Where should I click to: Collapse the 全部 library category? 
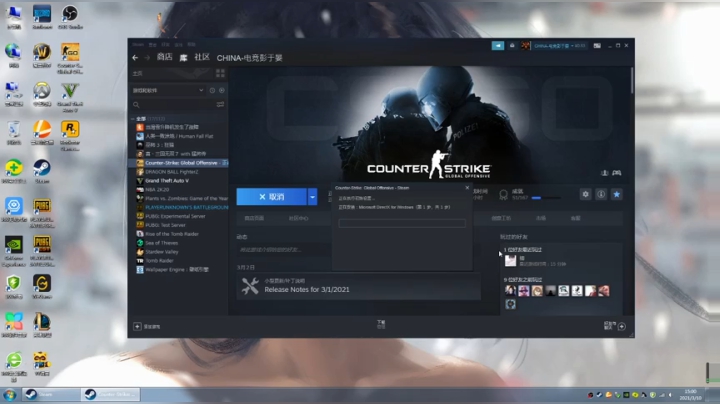coord(133,118)
